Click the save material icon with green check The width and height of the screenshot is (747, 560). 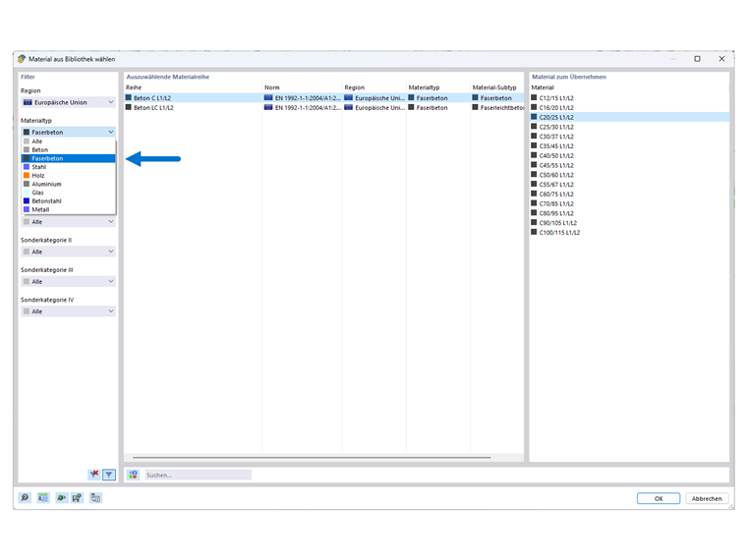tap(77, 498)
